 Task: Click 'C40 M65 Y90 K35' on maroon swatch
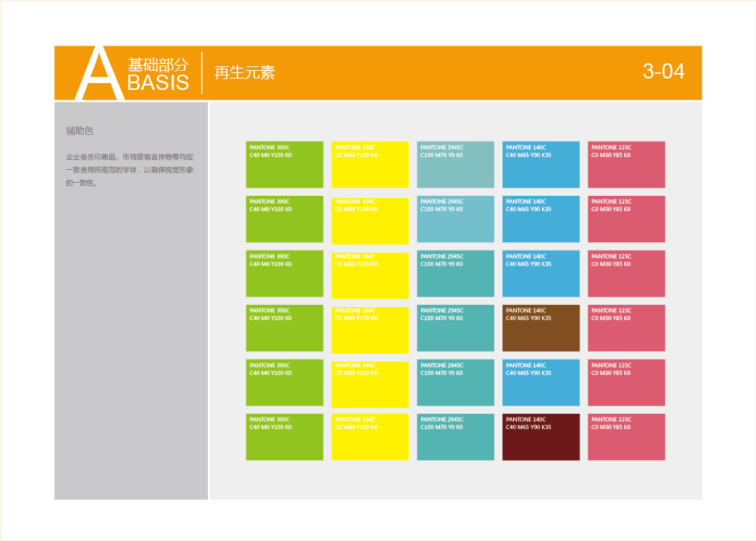click(528, 427)
